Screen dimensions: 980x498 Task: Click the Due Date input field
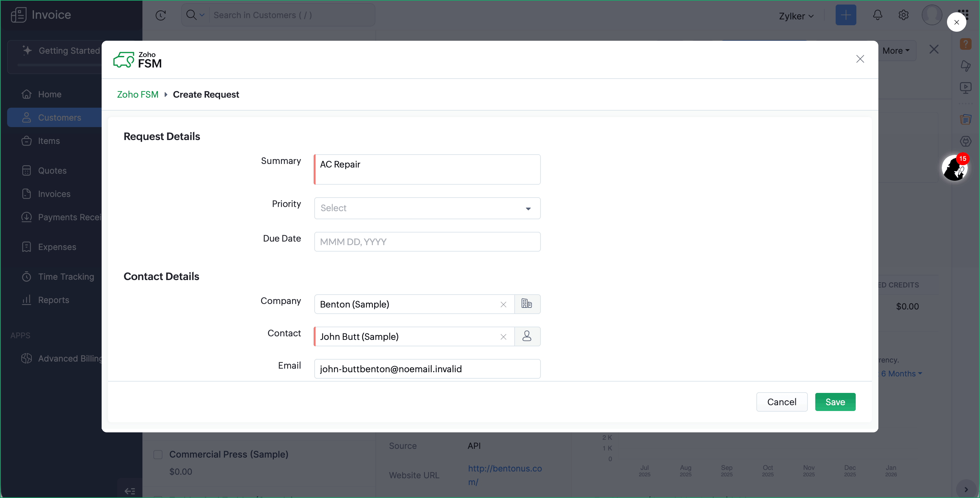coord(427,242)
